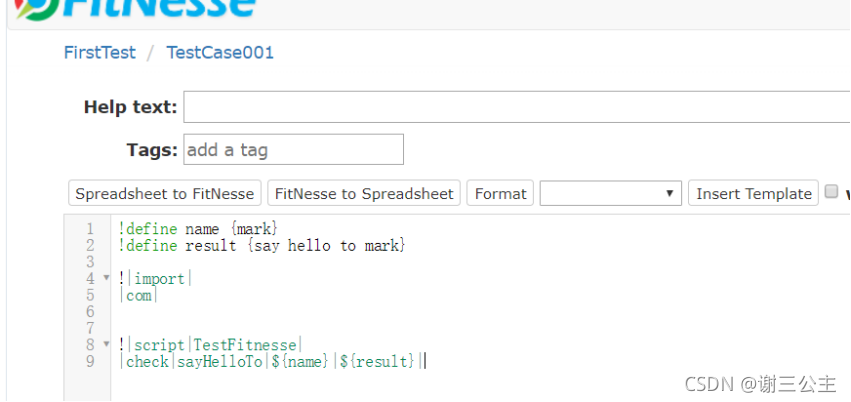Screen dimensions: 851x402
Task: Open the template selection dropdown
Action: (611, 194)
